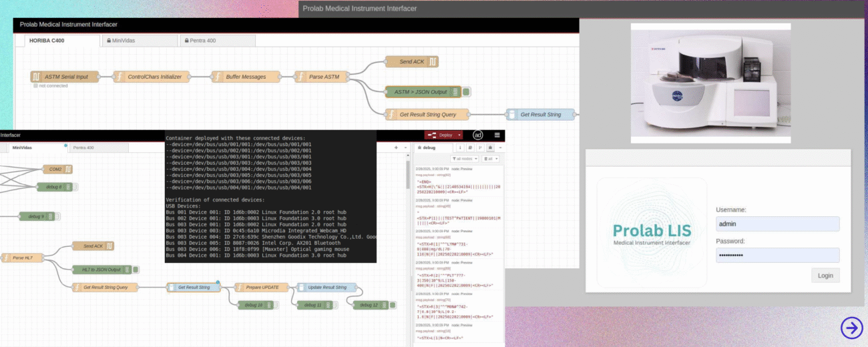Click the Parse HL7 node function icon

5,258
